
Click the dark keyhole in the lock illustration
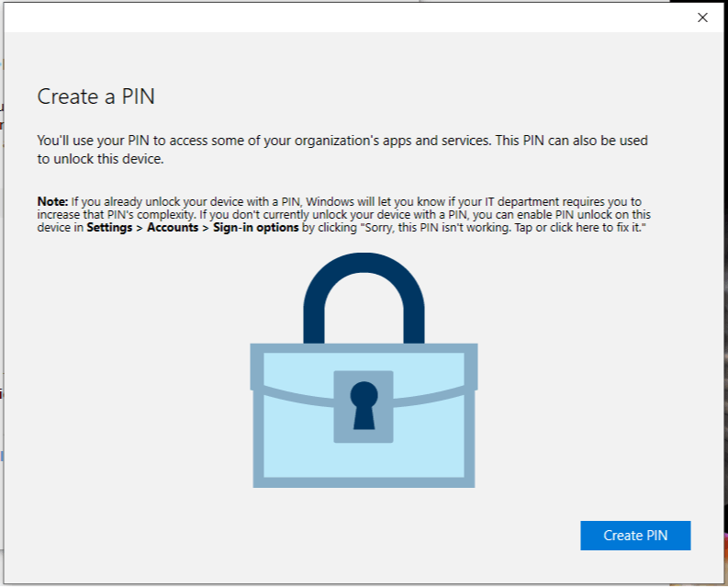364,405
